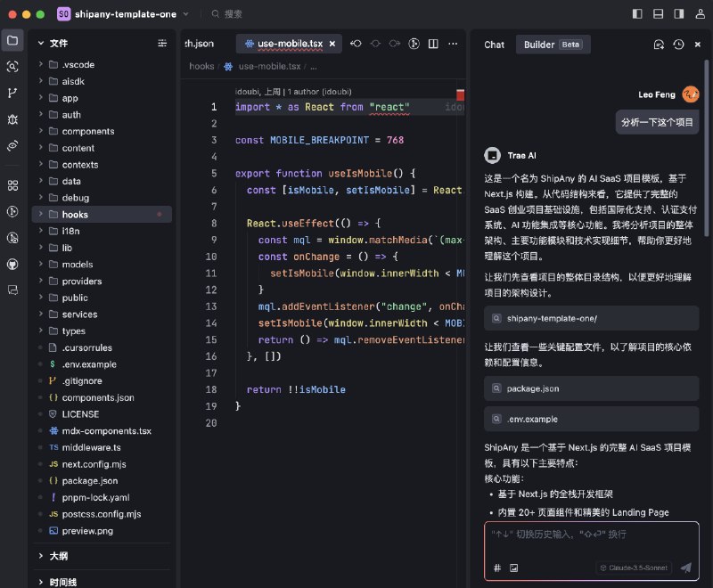Open the Search icon in activity bar

(x=12, y=67)
